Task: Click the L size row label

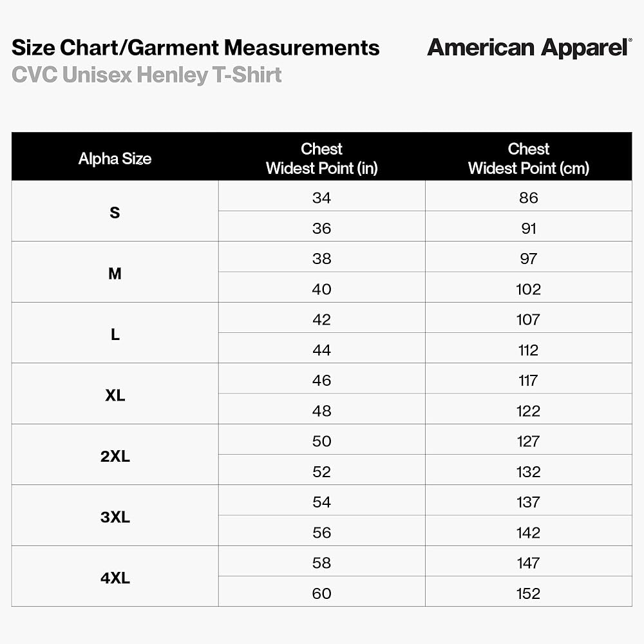Action: [x=115, y=335]
